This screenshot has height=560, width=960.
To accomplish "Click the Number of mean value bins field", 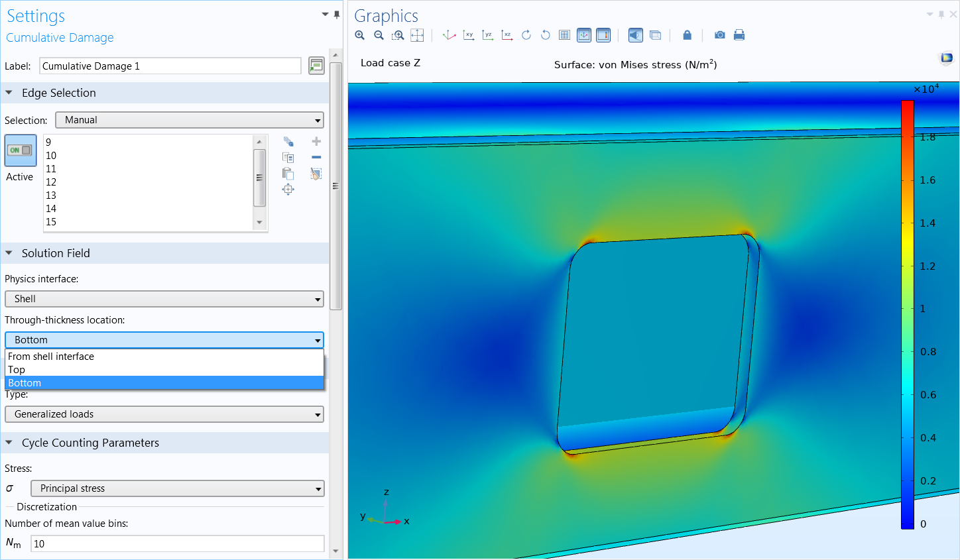I will pyautogui.click(x=177, y=543).
